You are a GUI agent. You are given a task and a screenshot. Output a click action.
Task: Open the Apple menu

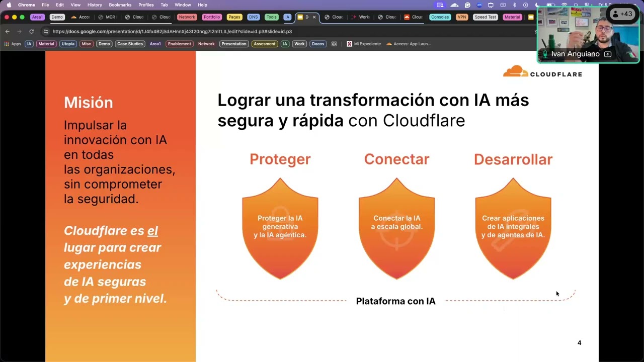click(9, 5)
